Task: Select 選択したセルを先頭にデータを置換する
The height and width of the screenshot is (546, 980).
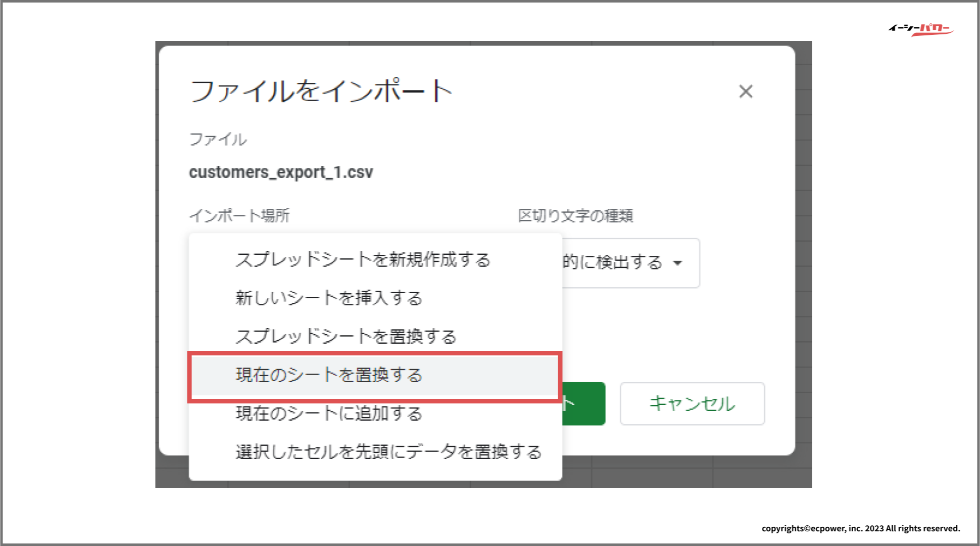Action: [388, 452]
